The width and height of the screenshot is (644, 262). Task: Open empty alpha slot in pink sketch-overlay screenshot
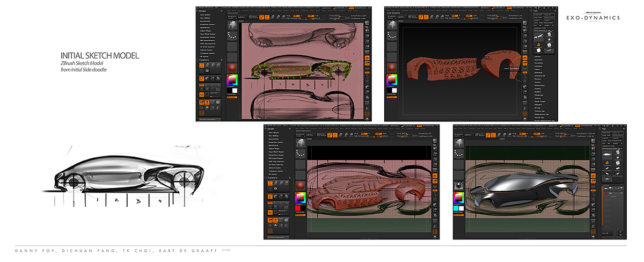(232, 47)
